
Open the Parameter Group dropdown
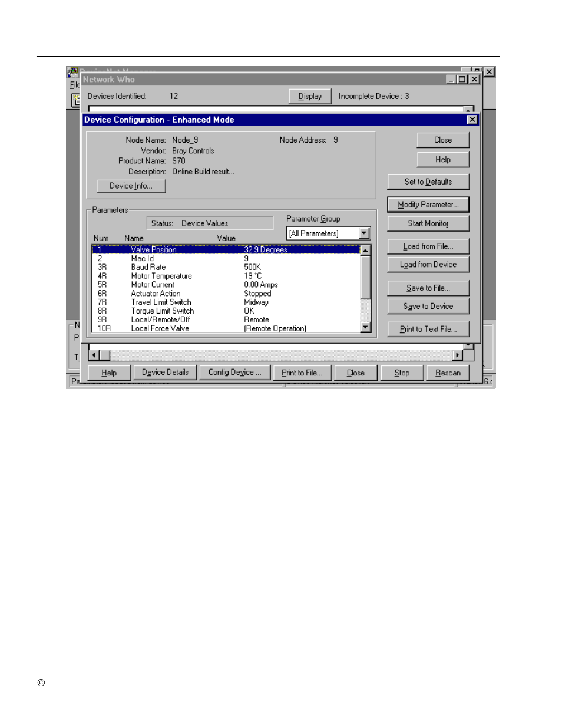[x=364, y=233]
